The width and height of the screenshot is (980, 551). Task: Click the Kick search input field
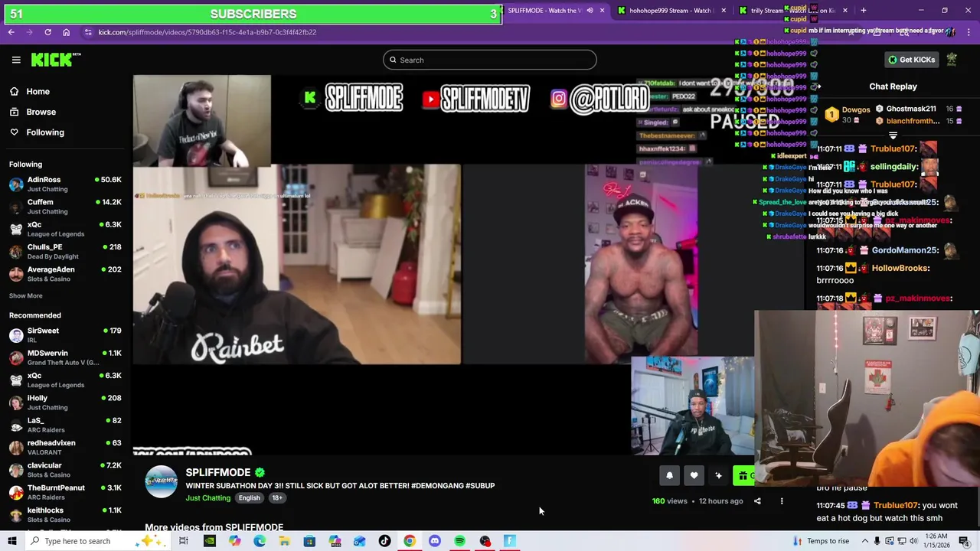tap(490, 60)
